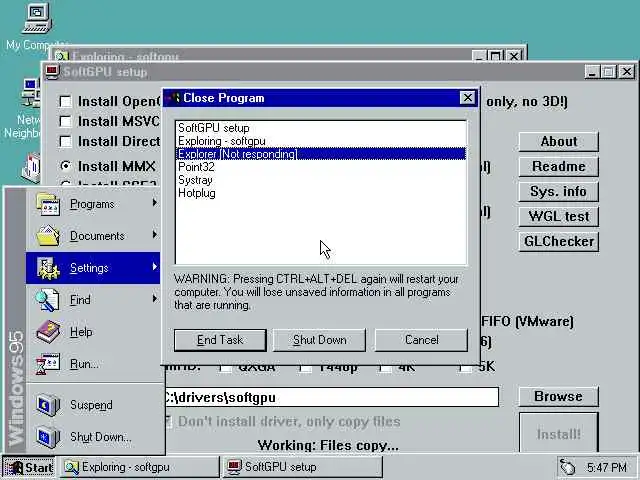This screenshot has height=480, width=640.
Task: Click the Help book icon in Start menu
Action: pyautogui.click(x=48, y=332)
